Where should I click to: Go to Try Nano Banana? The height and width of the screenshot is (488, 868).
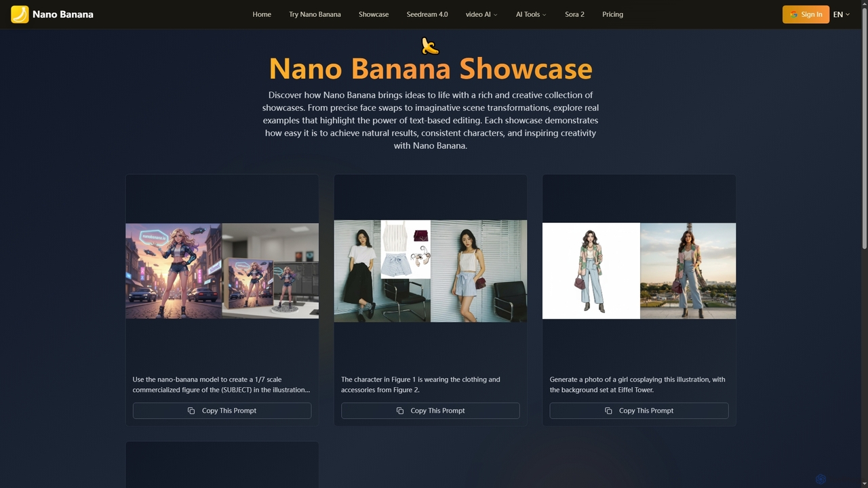tap(315, 14)
